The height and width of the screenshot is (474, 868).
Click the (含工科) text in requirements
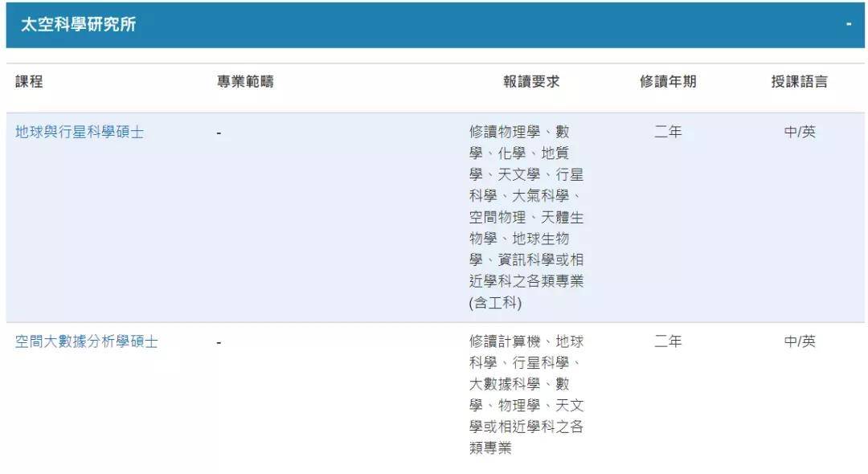pos(496,303)
